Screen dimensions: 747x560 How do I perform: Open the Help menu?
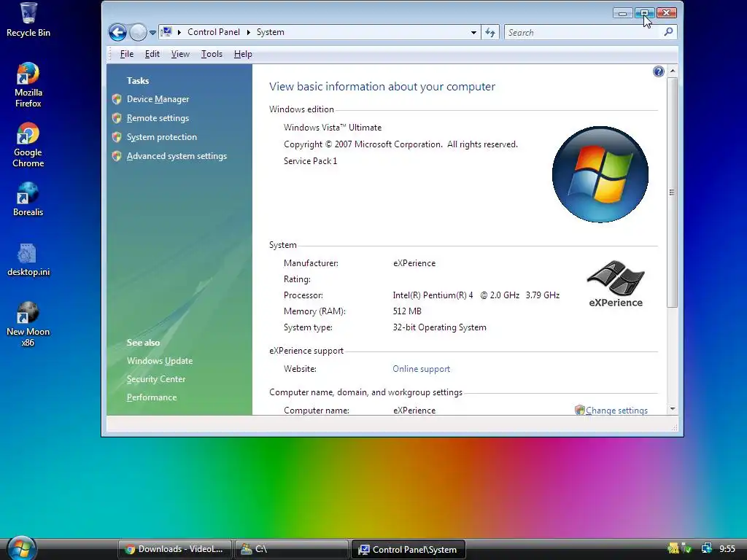[x=243, y=54]
